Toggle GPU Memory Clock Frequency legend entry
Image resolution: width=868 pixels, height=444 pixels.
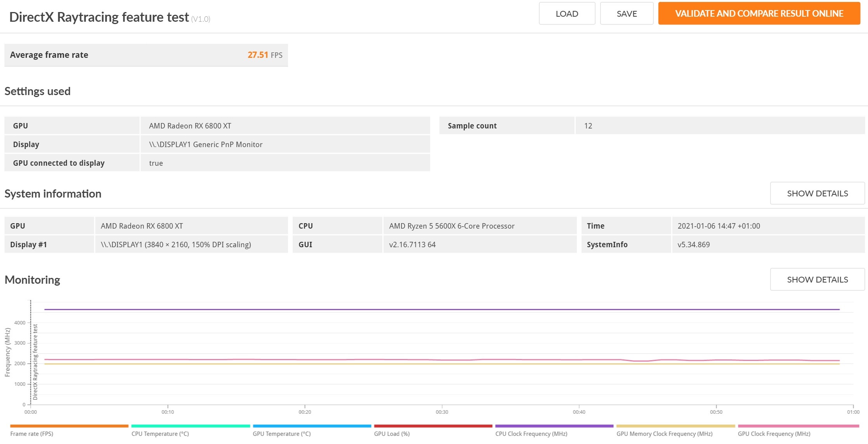[676, 431]
